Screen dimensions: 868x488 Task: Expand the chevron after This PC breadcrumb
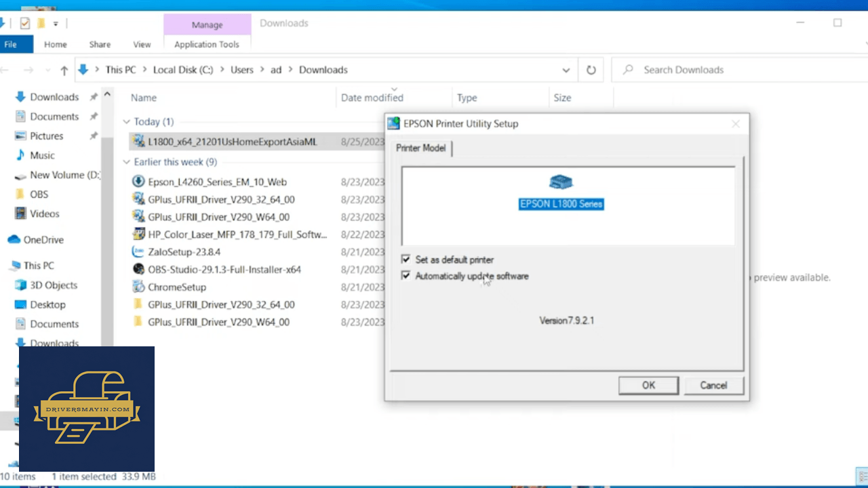pyautogui.click(x=144, y=70)
